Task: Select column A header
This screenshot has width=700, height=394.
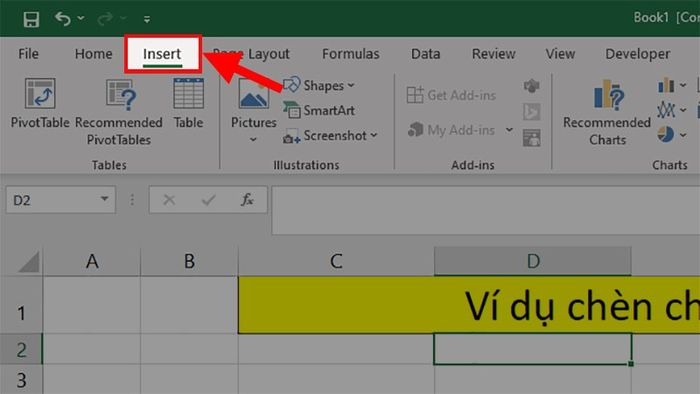Action: tap(92, 261)
